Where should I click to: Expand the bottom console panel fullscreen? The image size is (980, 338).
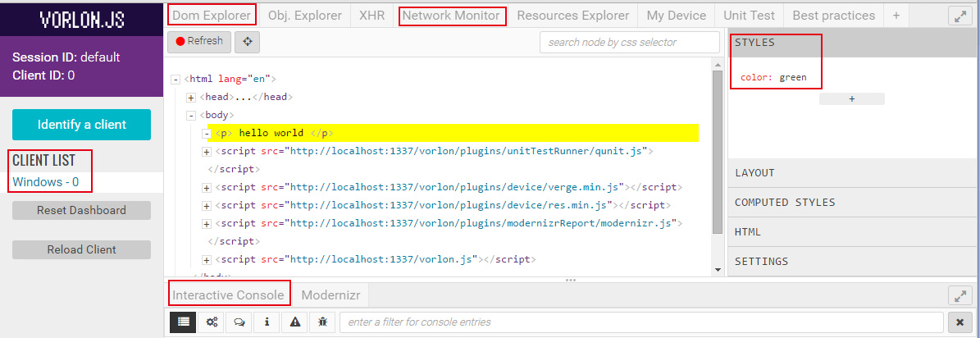point(959,295)
